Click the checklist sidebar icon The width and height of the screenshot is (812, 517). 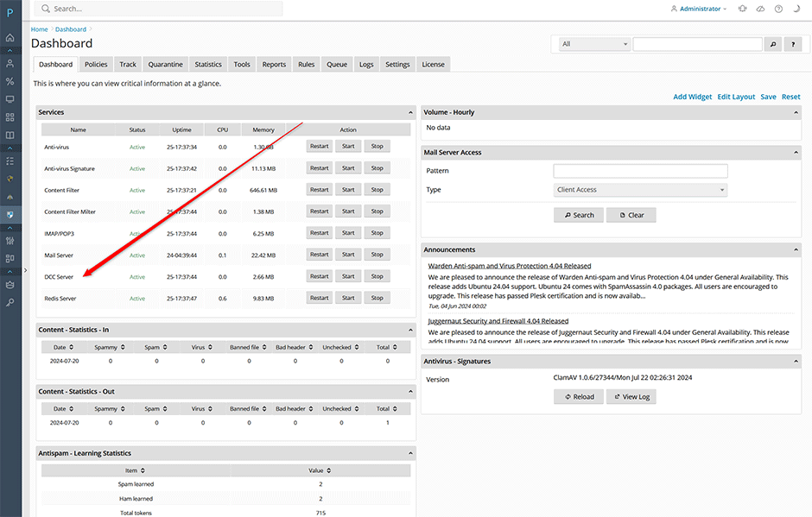click(10, 161)
